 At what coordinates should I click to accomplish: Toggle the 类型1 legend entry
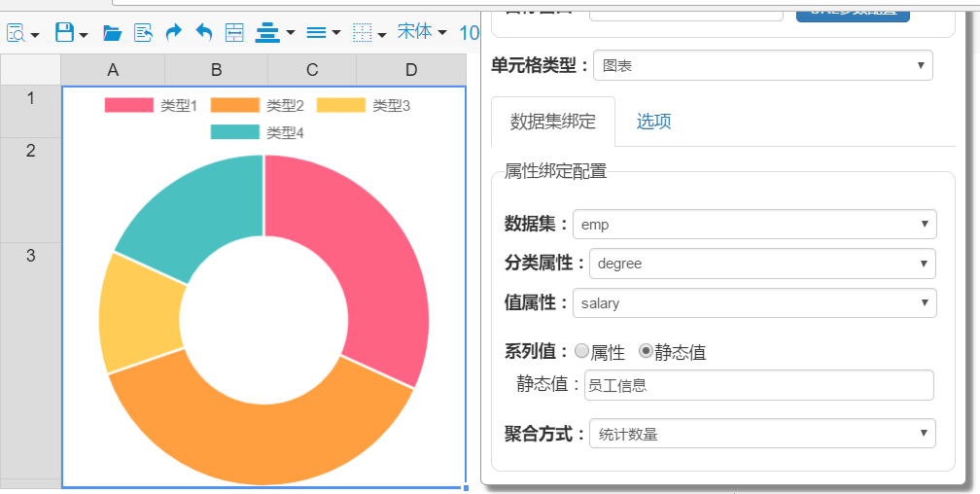click(x=152, y=106)
